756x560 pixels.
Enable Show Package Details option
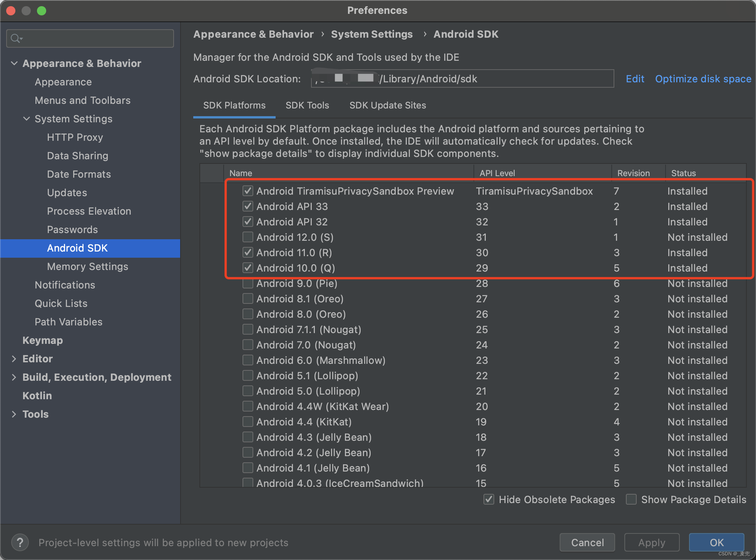tap(631, 499)
